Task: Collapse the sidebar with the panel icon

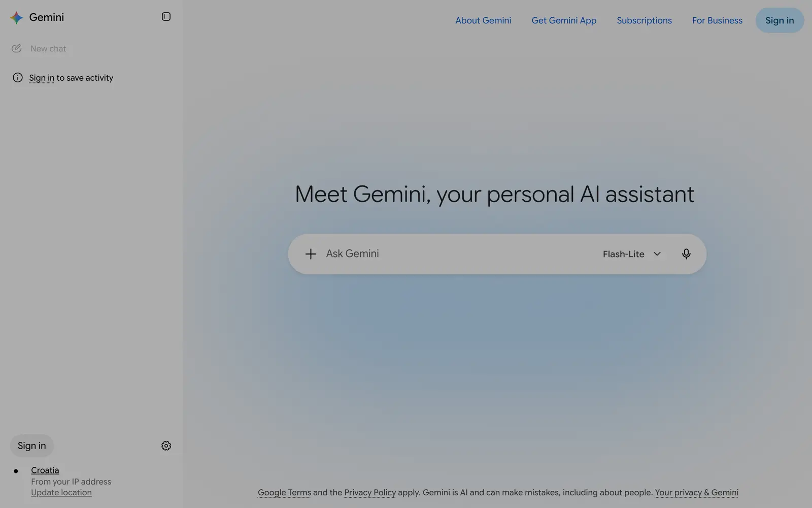Action: click(166, 17)
